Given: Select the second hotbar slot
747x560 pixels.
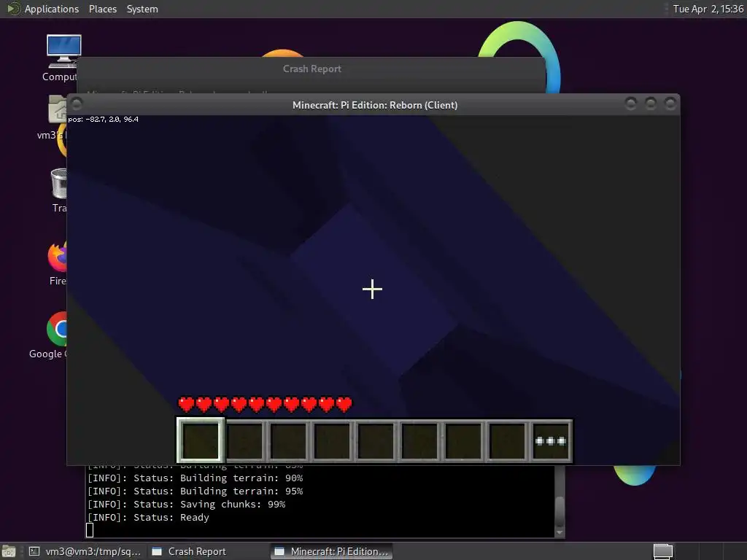Looking at the screenshot, I should (244, 441).
